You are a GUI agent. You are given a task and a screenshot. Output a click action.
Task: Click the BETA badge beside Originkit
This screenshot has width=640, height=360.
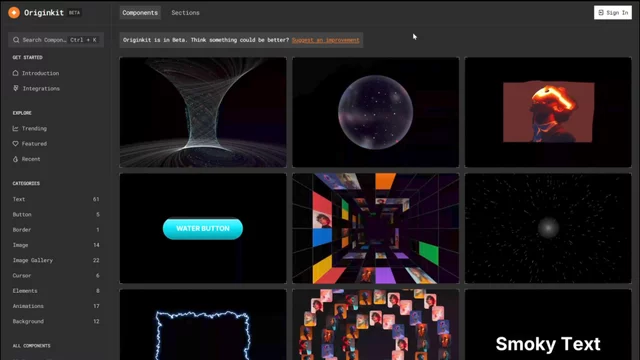(74, 13)
